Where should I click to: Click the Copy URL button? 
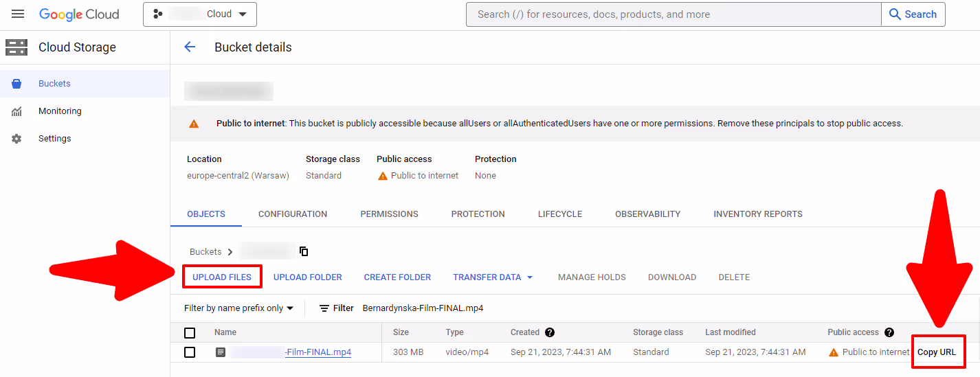pos(937,352)
